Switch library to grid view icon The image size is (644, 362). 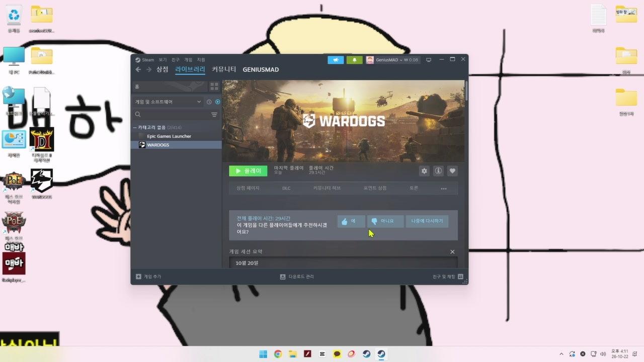[214, 86]
